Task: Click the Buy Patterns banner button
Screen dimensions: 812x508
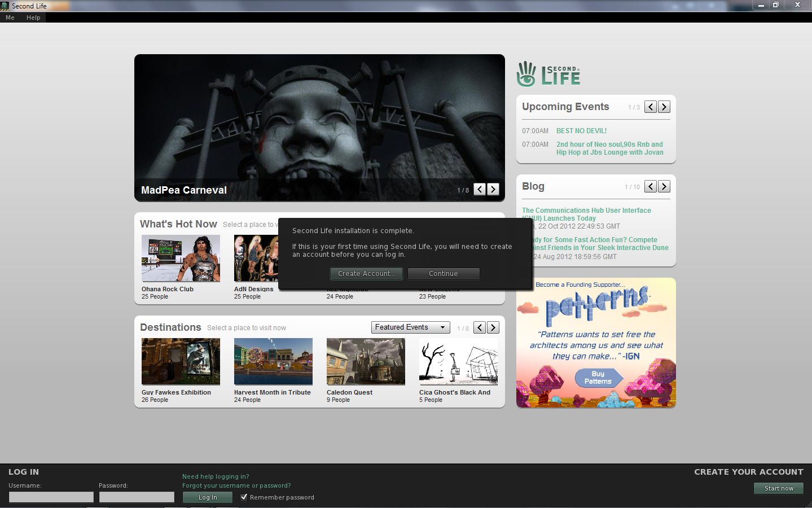Action: [598, 378]
